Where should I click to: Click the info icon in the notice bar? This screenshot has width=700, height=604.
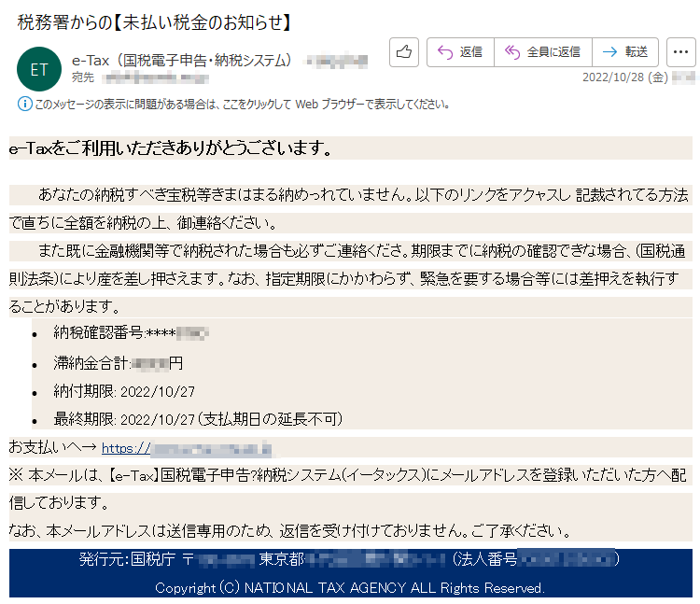[24, 104]
